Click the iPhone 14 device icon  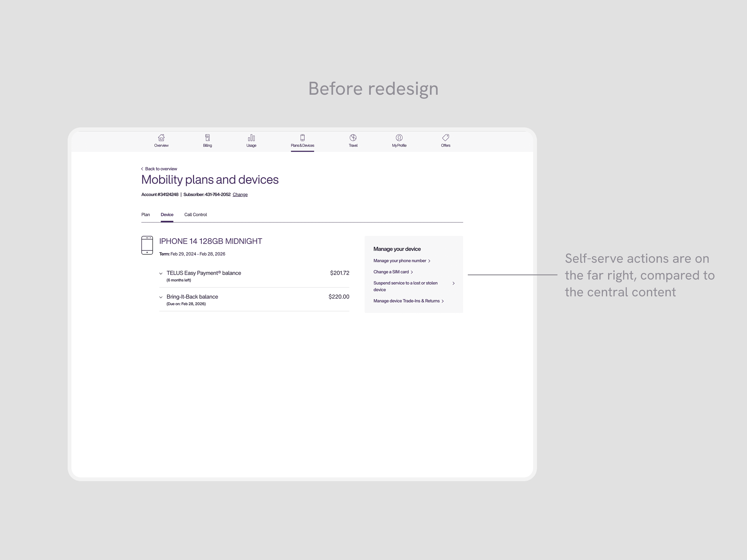tap(147, 245)
